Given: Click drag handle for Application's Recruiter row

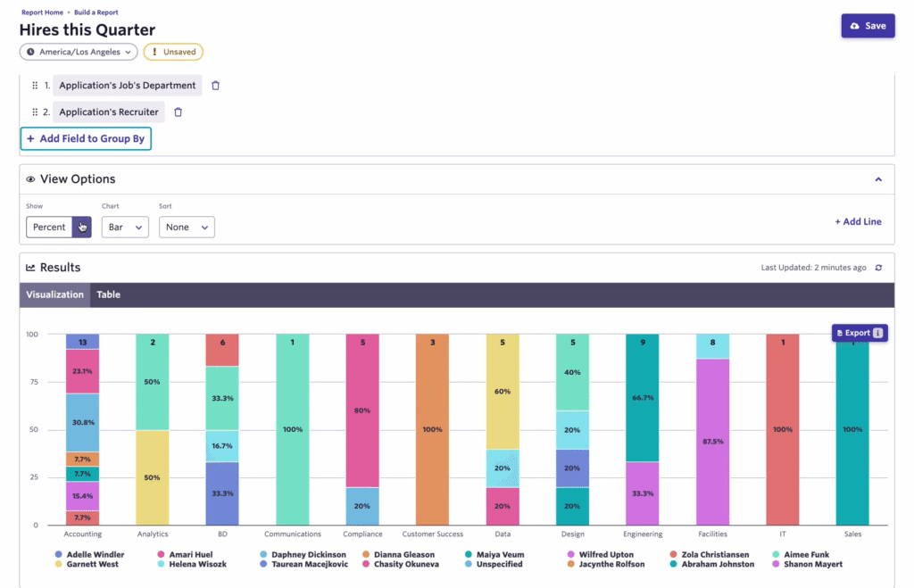Looking at the screenshot, I should [35, 112].
